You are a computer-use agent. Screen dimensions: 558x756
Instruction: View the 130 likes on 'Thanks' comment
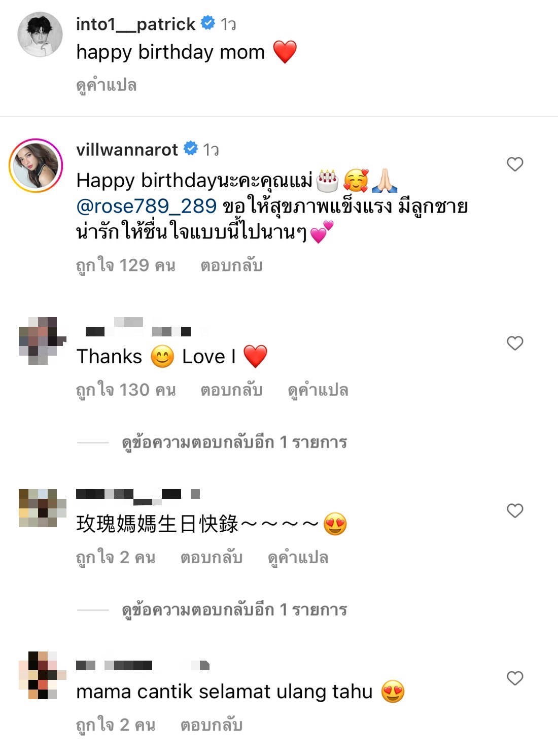126,390
